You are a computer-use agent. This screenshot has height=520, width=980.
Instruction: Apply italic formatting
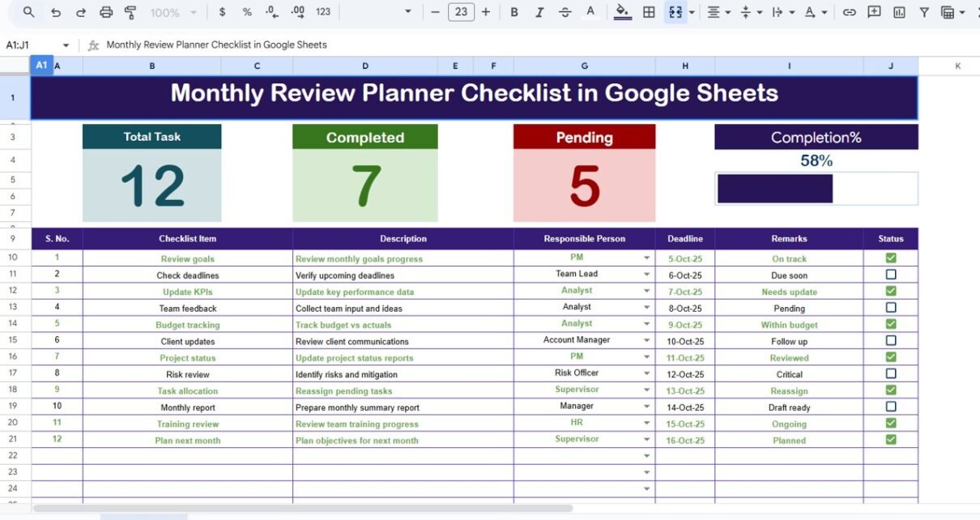(x=539, y=12)
